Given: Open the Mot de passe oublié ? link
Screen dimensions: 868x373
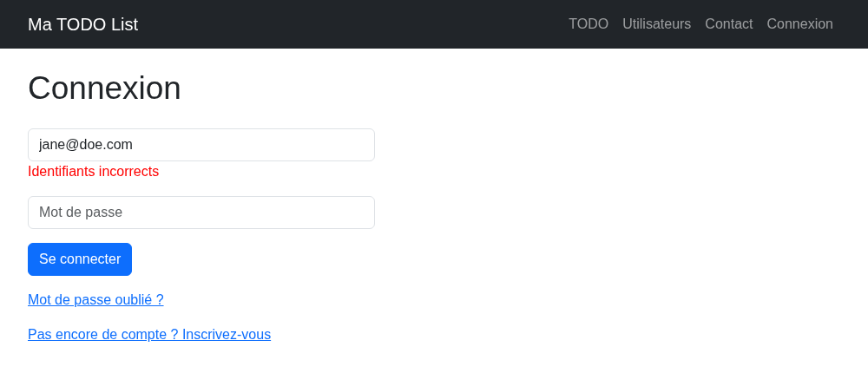Looking at the screenshot, I should [x=95, y=299].
